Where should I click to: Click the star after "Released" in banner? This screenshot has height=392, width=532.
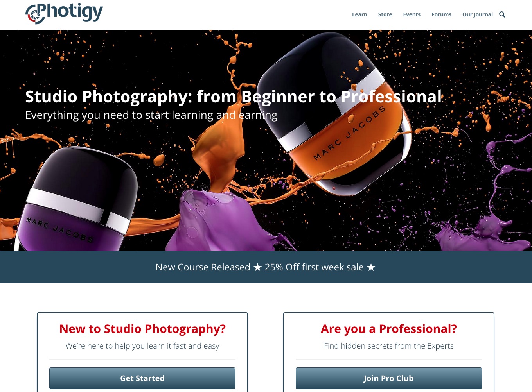pyautogui.click(x=257, y=267)
